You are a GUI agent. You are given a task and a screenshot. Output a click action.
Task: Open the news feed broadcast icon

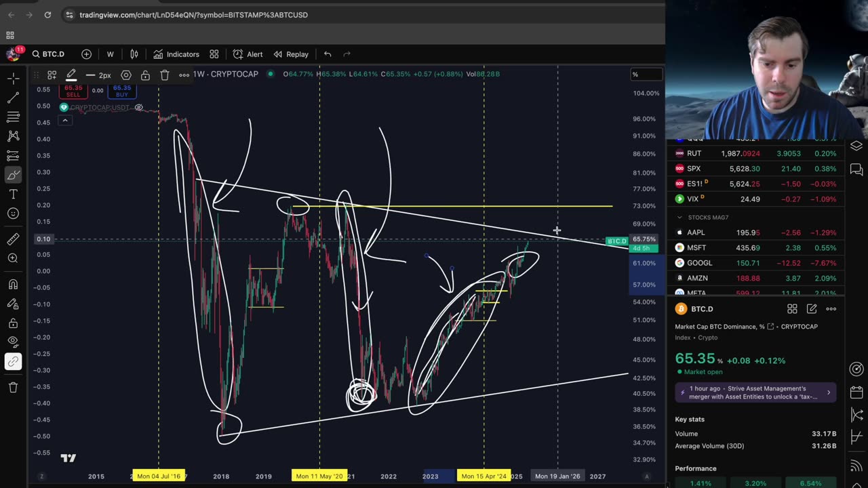856,466
